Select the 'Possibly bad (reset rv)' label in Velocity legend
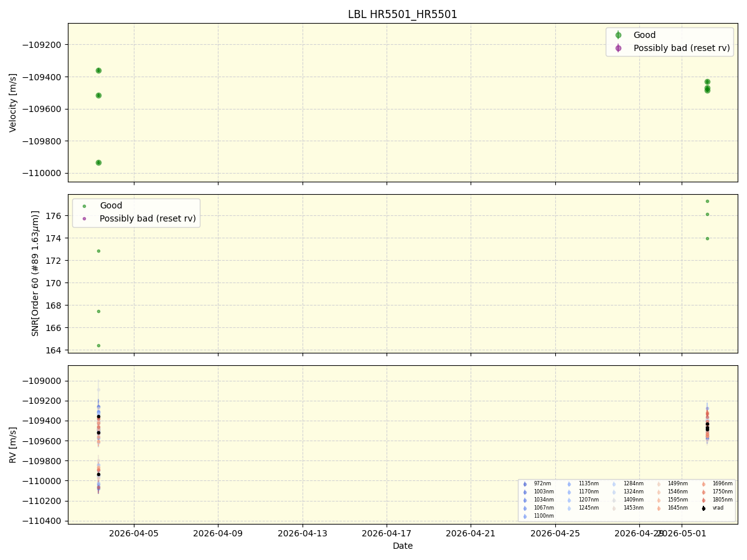 pyautogui.click(x=682, y=48)
